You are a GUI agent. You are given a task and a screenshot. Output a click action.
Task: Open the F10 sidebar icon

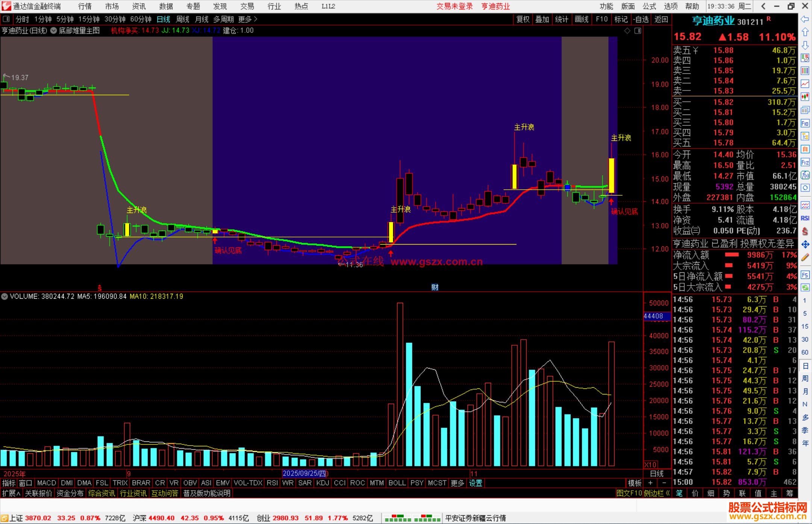(x=805, y=124)
